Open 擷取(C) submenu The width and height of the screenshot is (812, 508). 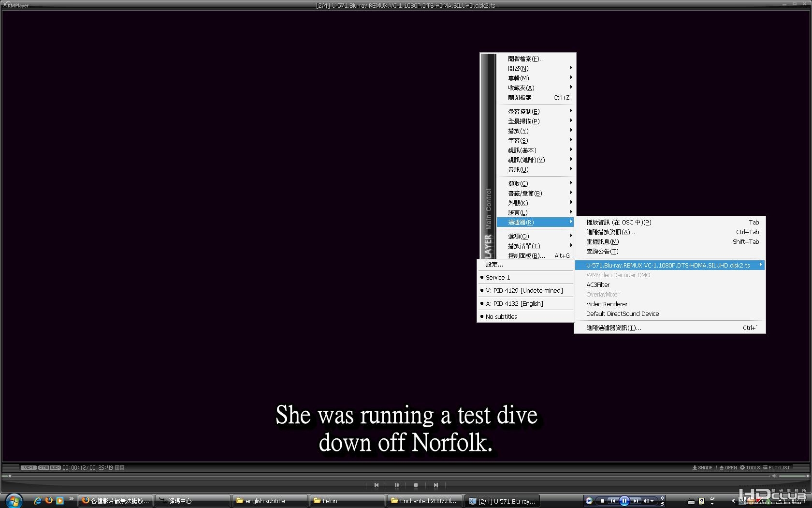(536, 183)
